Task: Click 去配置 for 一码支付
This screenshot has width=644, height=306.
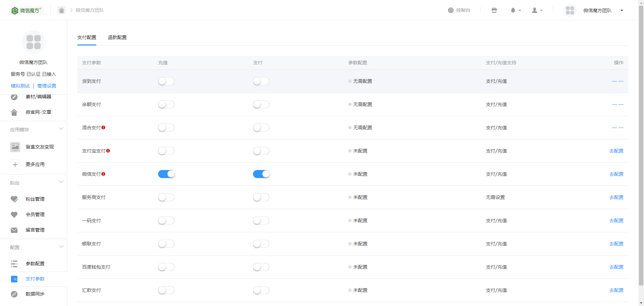Action: pyautogui.click(x=616, y=220)
